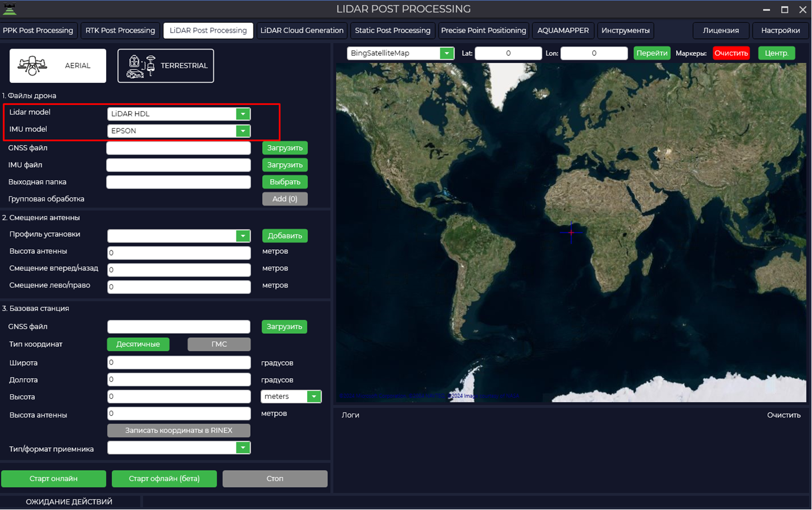Click Загрузить for IMU файл

tap(285, 165)
